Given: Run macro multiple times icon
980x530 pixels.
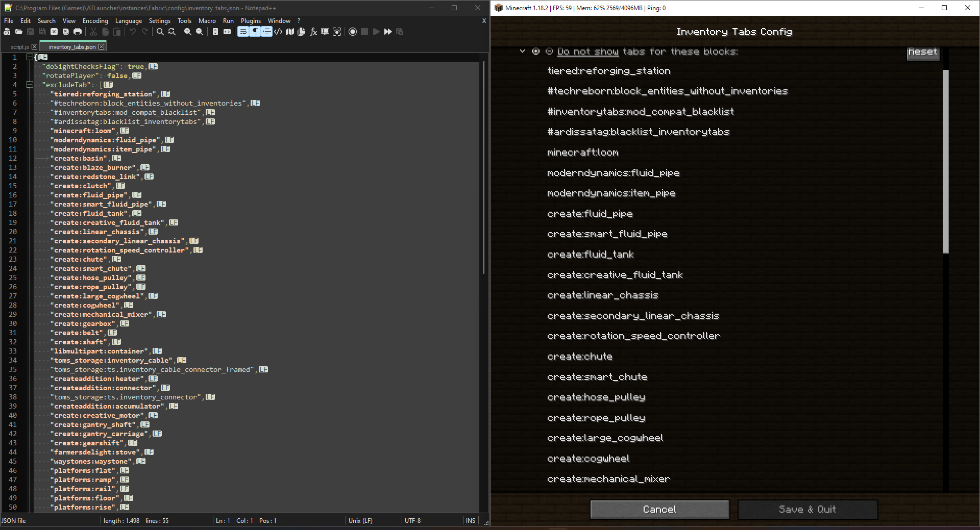Looking at the screenshot, I should point(388,32).
